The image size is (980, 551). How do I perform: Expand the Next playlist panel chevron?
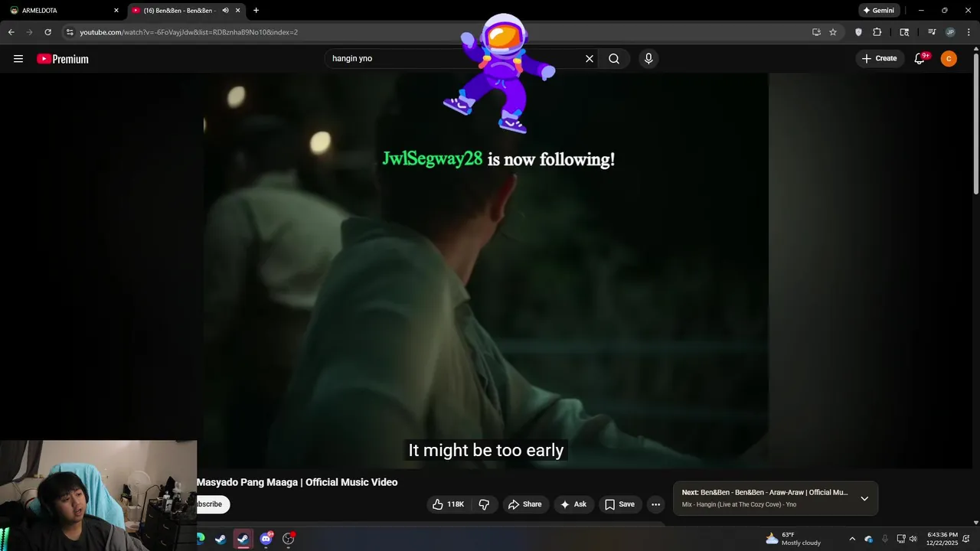864,498
